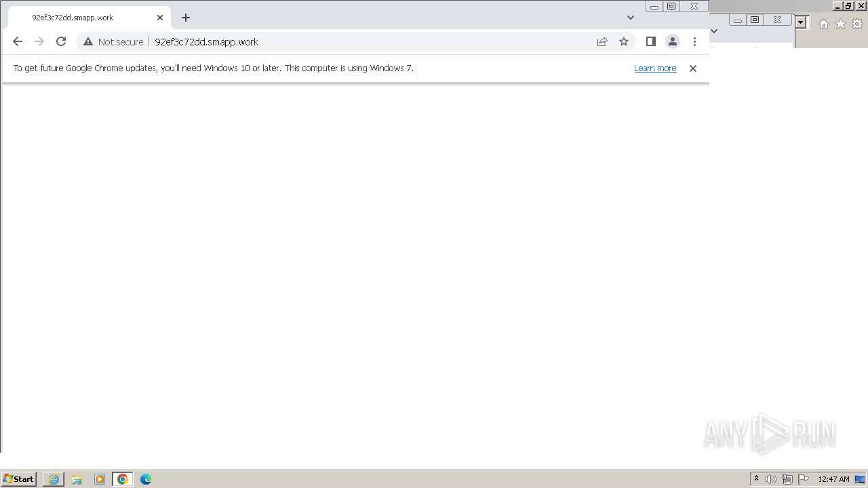
Task: Click the address bar URL text
Action: pos(207,42)
